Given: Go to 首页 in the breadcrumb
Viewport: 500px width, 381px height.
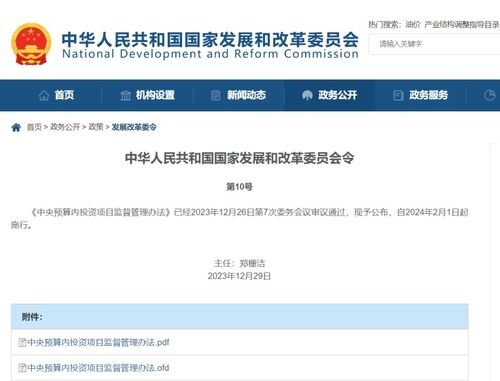Looking at the screenshot, I should point(34,127).
